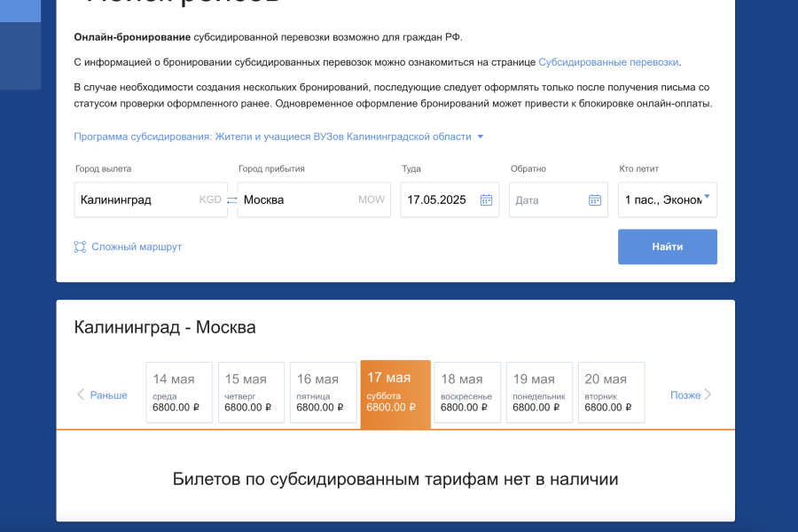Open the Субсидированные перевозки link
Screen dimensions: 798x532
pos(607,62)
